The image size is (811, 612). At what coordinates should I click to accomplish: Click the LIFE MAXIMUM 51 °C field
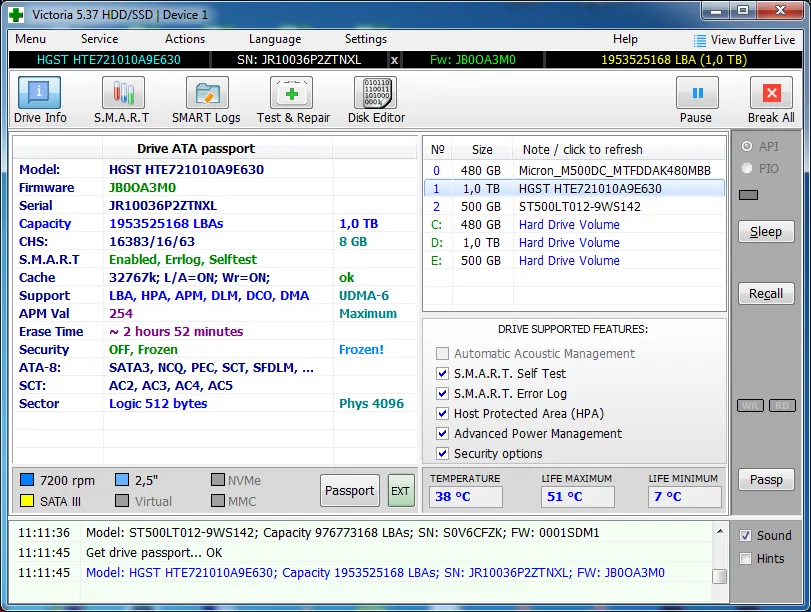578,497
